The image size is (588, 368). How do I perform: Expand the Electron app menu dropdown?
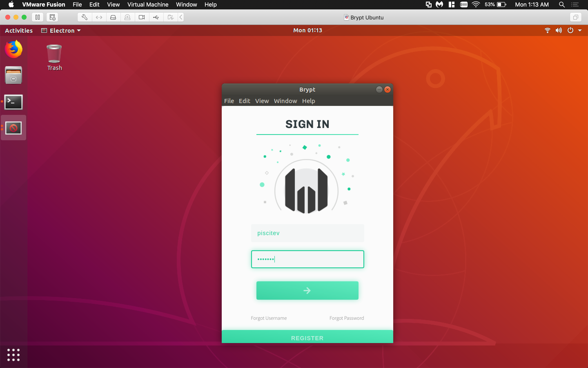pyautogui.click(x=61, y=30)
